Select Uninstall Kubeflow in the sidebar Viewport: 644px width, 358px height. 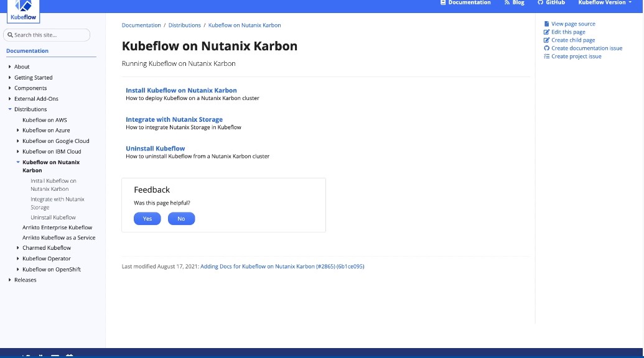click(x=53, y=218)
